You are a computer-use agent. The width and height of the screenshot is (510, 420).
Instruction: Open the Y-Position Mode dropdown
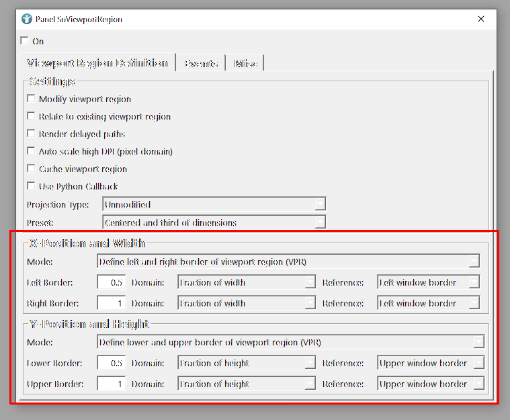290,343
